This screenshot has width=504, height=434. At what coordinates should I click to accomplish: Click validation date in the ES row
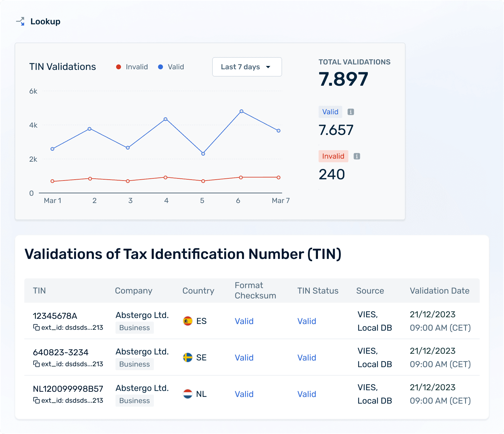coord(440,321)
